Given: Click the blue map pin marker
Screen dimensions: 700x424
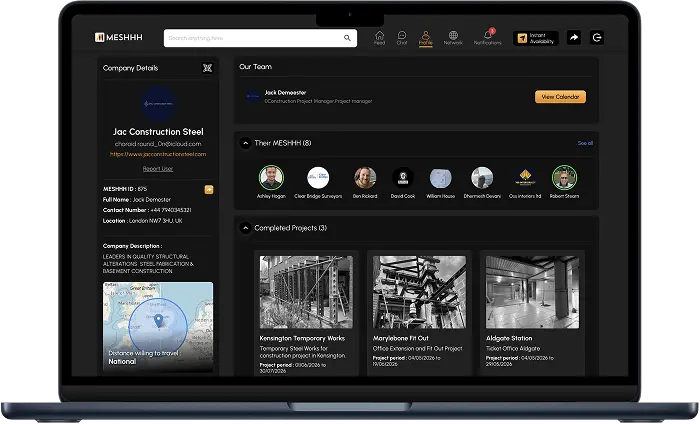Looking at the screenshot, I should [x=158, y=320].
